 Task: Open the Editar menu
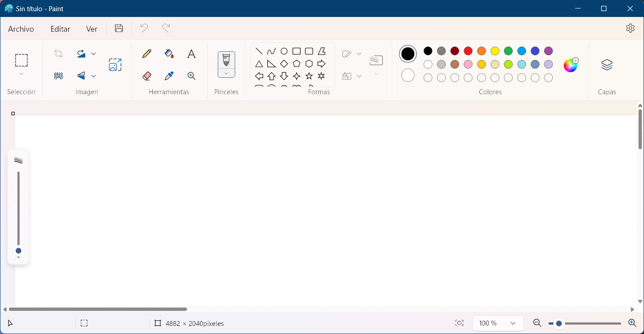click(60, 29)
